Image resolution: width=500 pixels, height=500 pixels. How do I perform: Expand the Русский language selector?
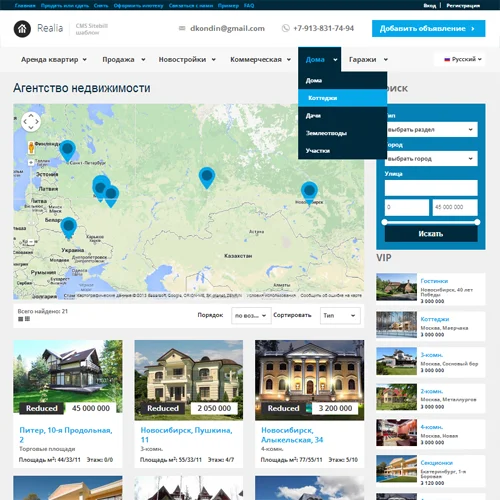(460, 59)
